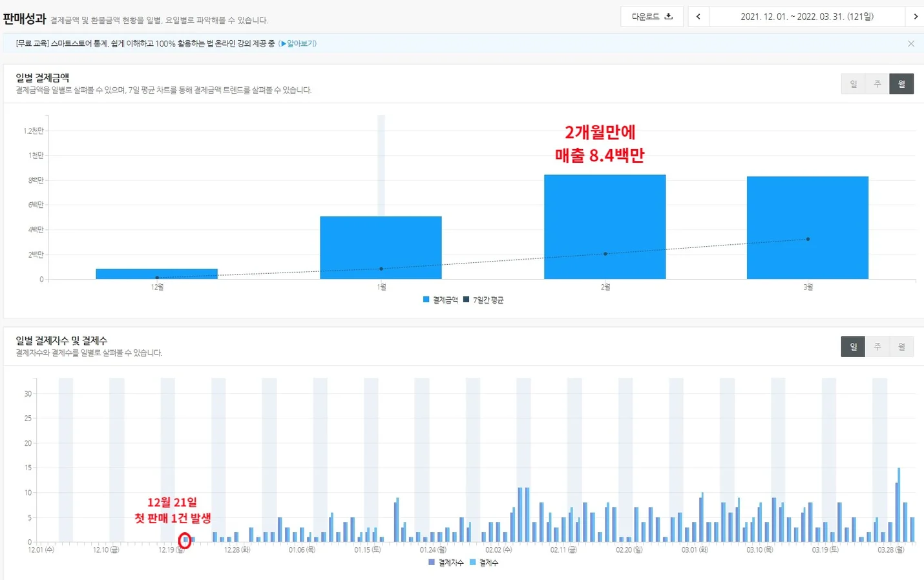Click the 2월 average trend point
The image size is (924, 580).
point(605,254)
